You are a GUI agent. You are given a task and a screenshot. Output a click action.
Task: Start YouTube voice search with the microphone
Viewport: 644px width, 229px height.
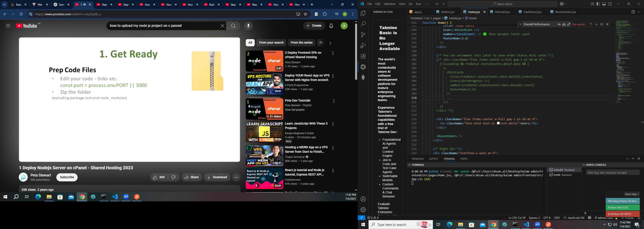tap(248, 26)
